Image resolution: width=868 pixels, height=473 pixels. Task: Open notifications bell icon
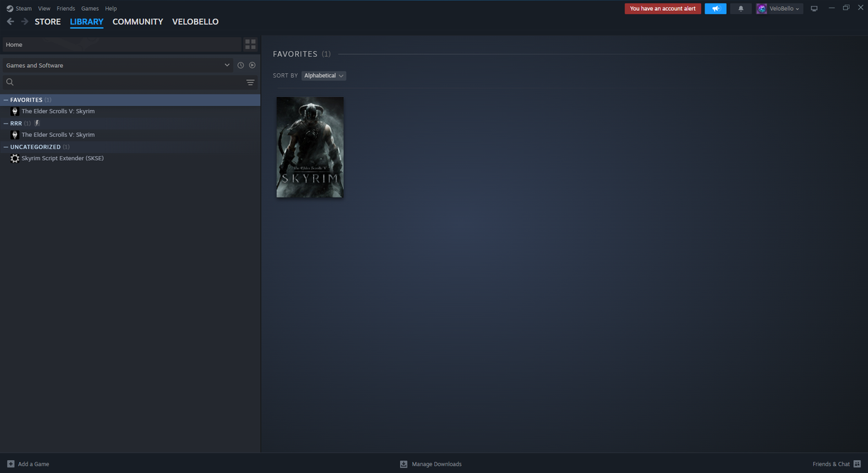741,9
